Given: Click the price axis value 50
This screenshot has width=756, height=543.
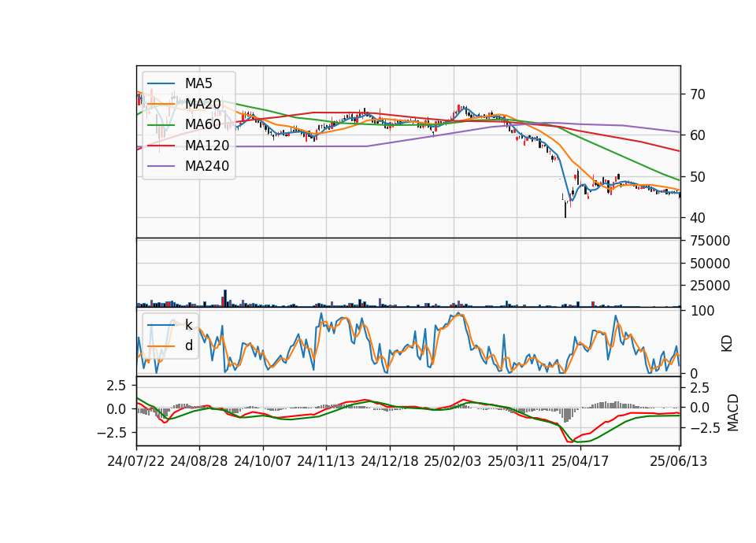Looking at the screenshot, I should click(698, 177).
